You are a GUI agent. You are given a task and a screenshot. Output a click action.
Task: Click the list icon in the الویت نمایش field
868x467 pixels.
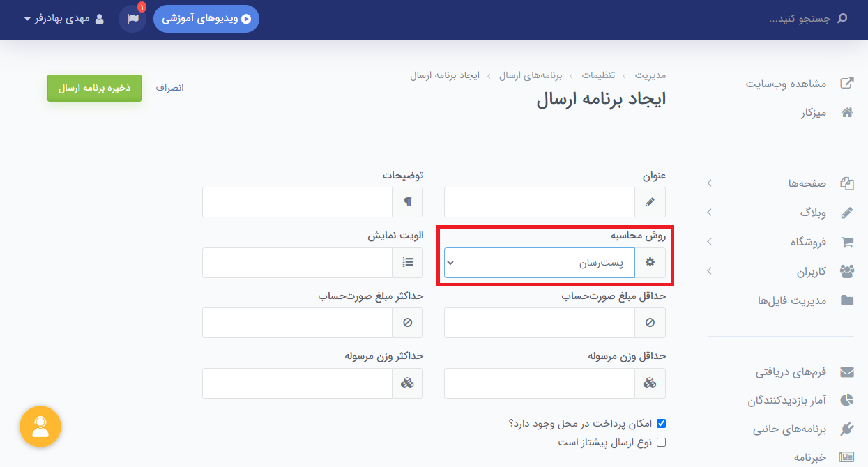(408, 263)
